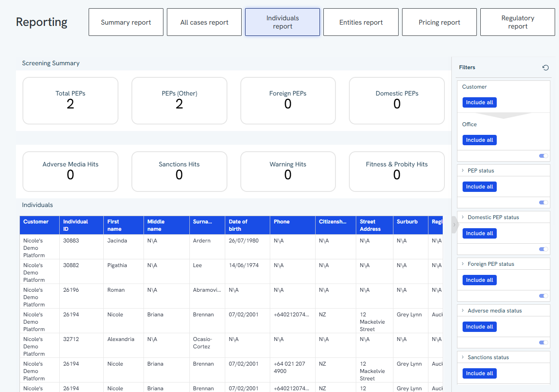
Task: Select the Warning Hits card
Action: point(288,172)
